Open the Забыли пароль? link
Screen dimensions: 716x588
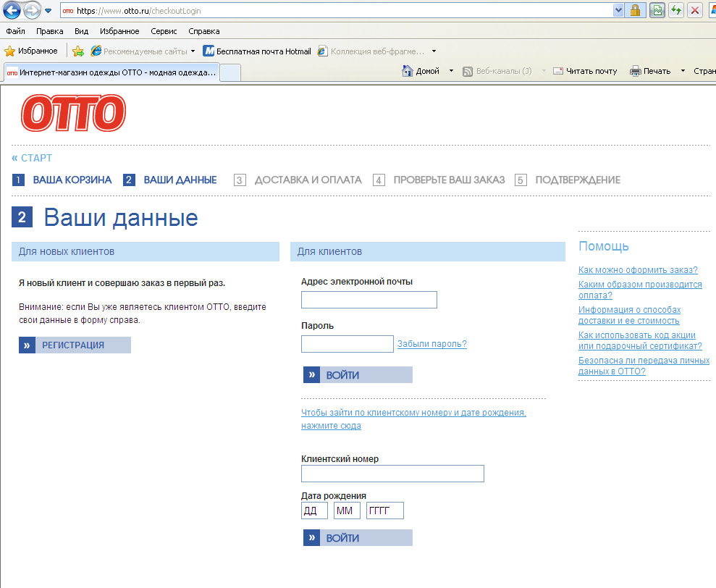click(432, 344)
